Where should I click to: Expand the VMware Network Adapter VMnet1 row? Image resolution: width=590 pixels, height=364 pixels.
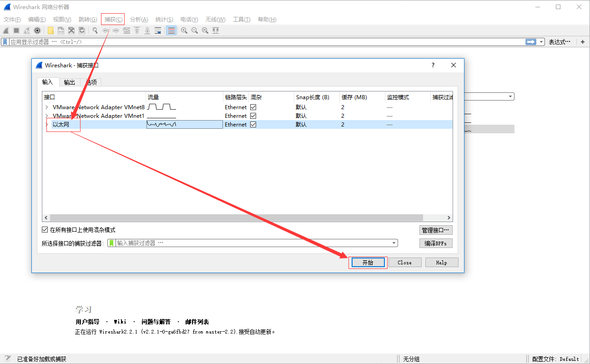tap(46, 116)
